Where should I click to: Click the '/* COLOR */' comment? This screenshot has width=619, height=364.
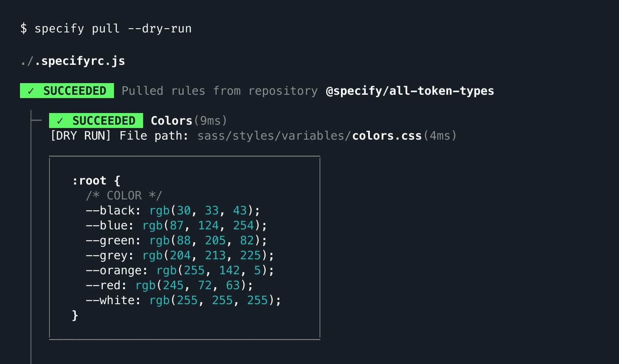[124, 195]
